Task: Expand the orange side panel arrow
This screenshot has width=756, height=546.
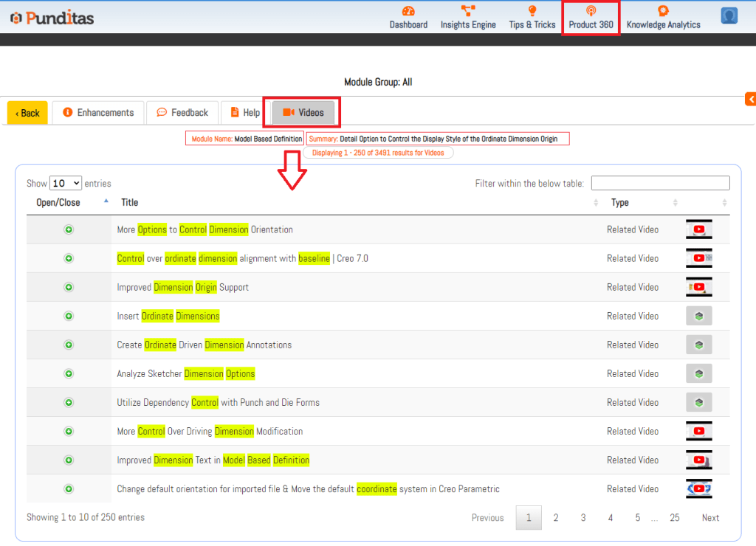Action: (x=750, y=99)
